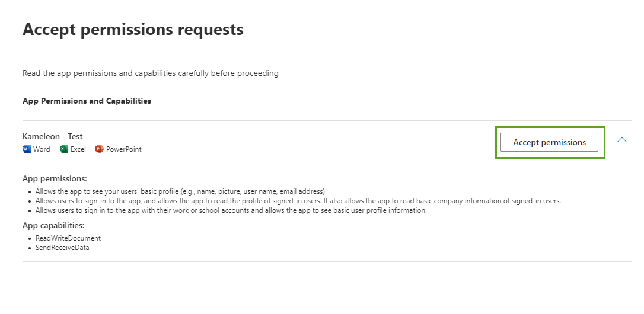Click the Word label text
Viewport: 644px width, 314px height.
(x=42, y=149)
